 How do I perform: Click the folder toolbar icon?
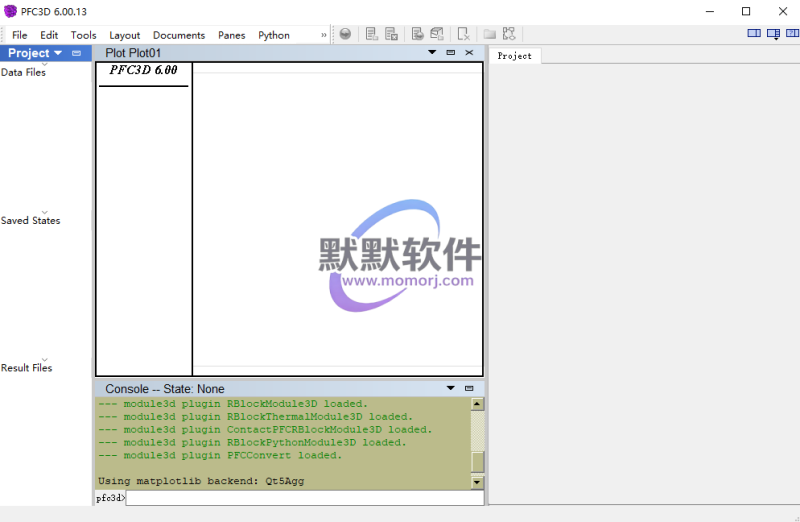(490, 34)
